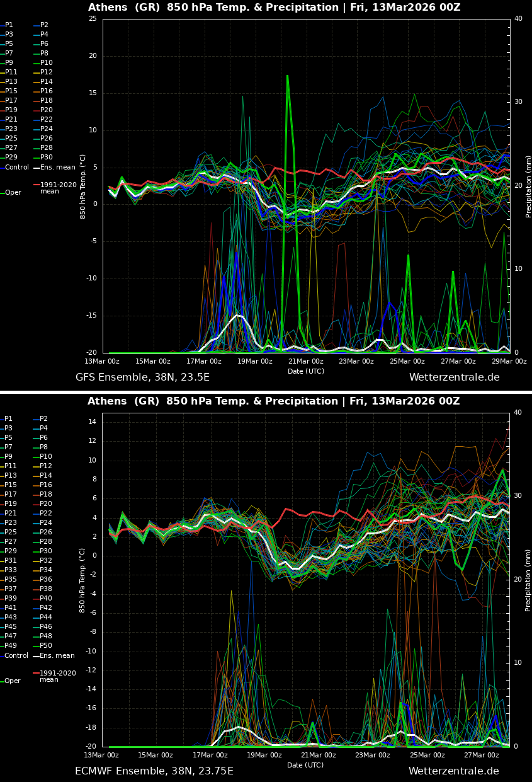Image resolution: width=532 pixels, height=782 pixels.
Task: Open Wetterzentrale.de link below GFS chart
Action: click(454, 377)
